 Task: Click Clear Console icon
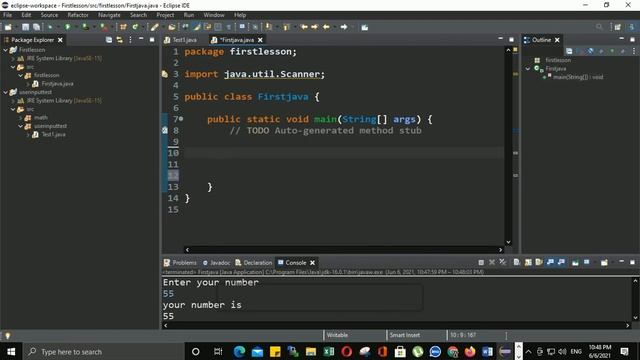pos(516,262)
